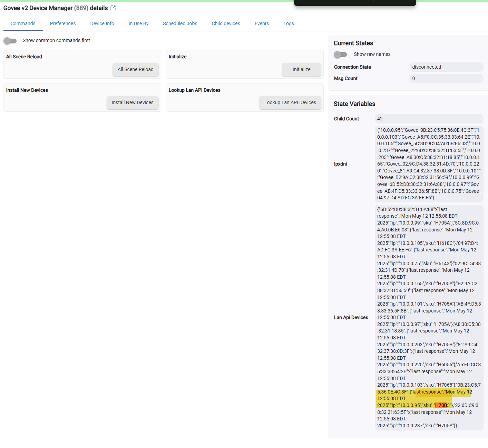This screenshot has width=488, height=448.
Task: Click the Connection State disconnected value
Action: pyautogui.click(x=446, y=67)
